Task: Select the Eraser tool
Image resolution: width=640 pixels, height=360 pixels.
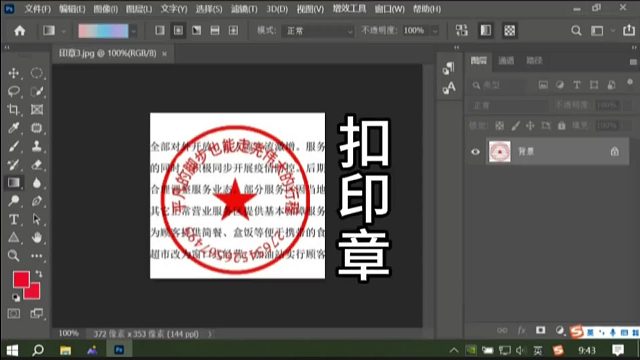Action: pos(37,164)
